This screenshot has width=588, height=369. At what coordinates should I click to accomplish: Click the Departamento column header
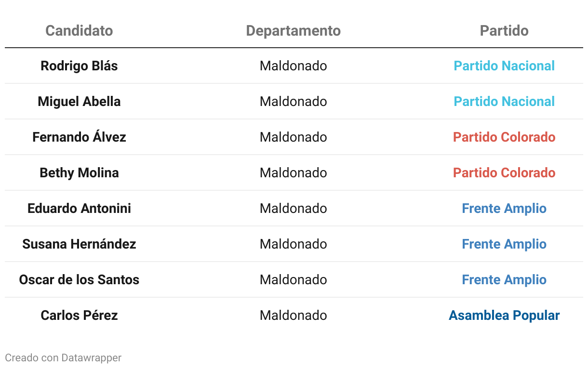(x=293, y=31)
